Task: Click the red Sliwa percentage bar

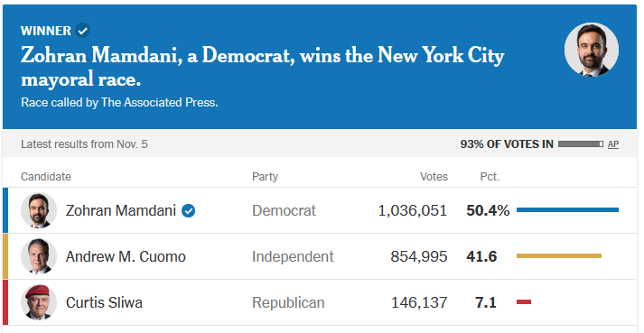Action: coord(524,301)
